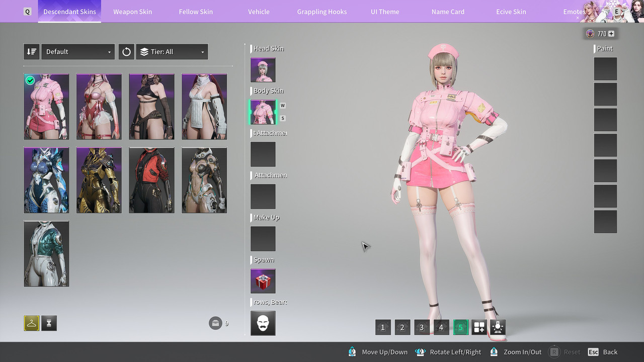Toggle the hourglass time-limited filter
644x362 pixels.
point(49,323)
